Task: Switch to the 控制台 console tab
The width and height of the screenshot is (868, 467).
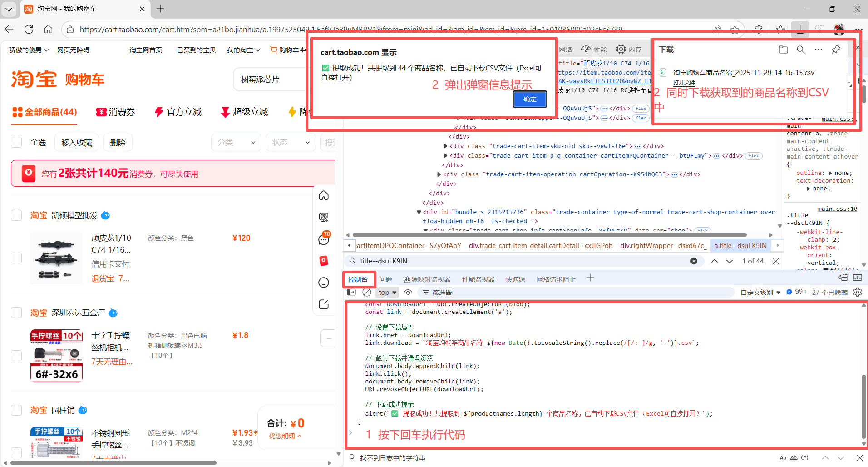Action: coord(358,279)
